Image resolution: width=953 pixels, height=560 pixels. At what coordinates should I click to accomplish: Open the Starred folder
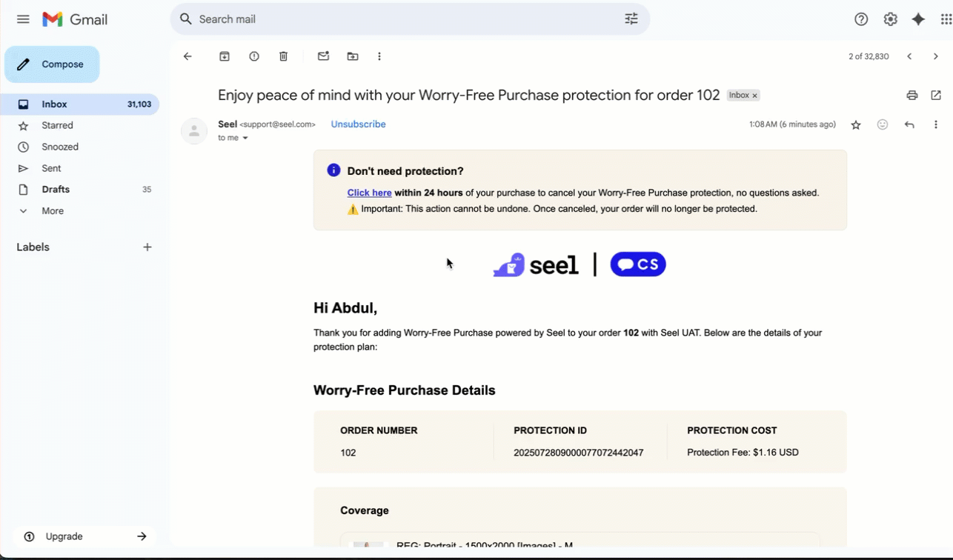point(57,126)
